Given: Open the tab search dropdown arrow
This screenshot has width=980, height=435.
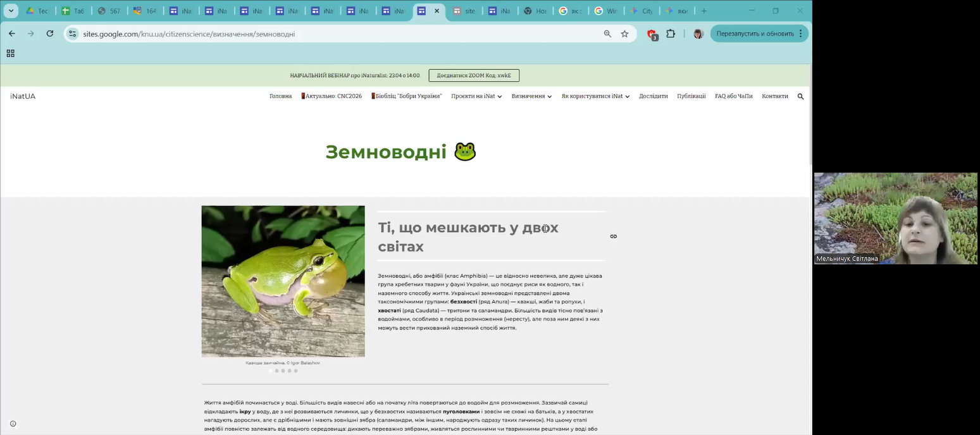Looking at the screenshot, I should point(11,11).
